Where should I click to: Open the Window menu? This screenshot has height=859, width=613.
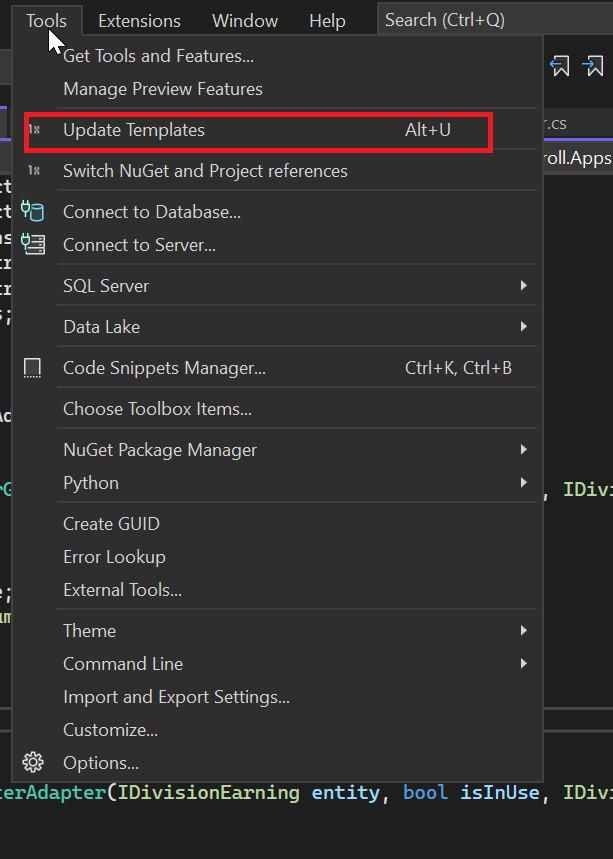(245, 21)
